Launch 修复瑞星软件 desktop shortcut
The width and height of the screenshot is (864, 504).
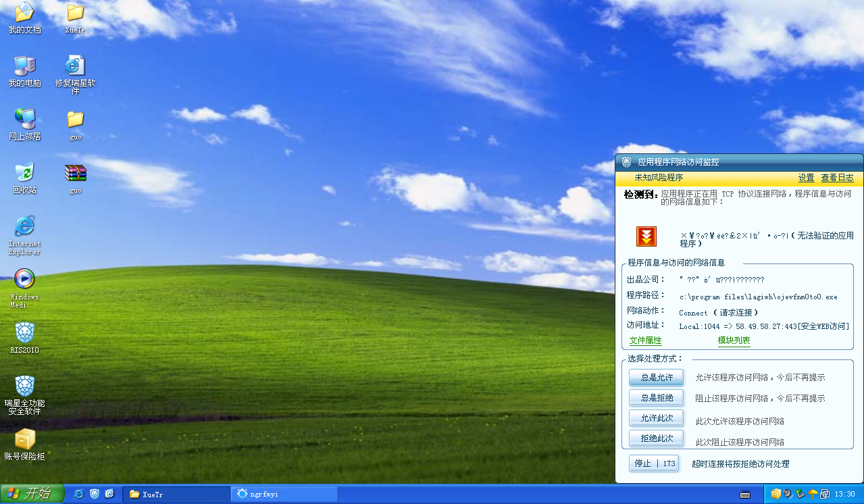pyautogui.click(x=76, y=74)
